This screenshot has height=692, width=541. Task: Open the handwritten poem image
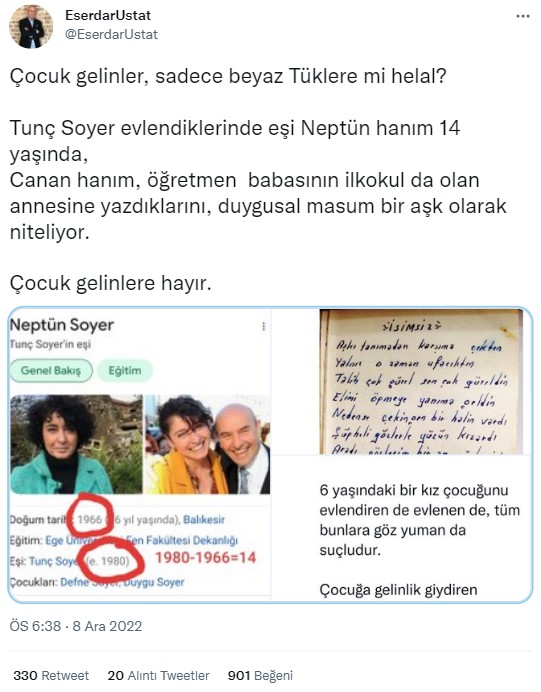click(421, 381)
